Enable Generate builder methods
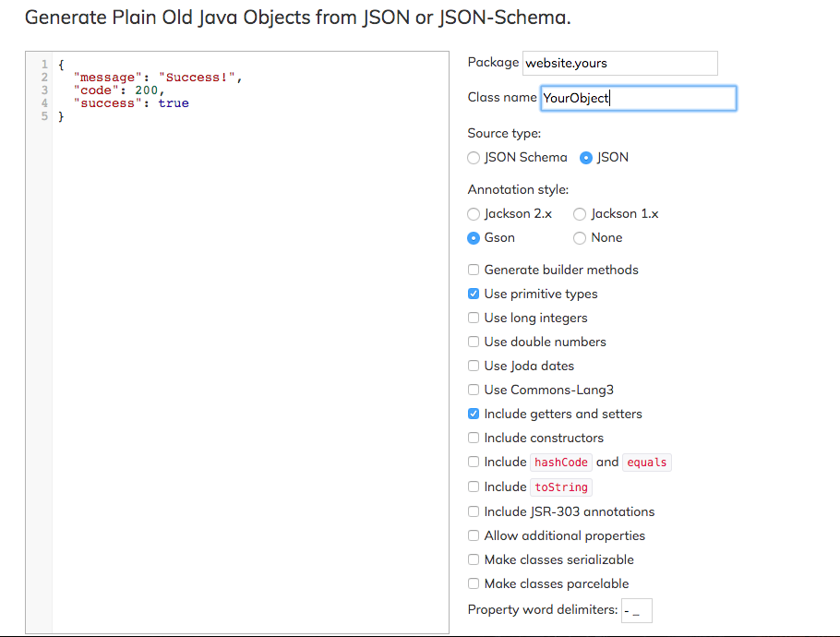Image resolution: width=840 pixels, height=637 pixels. coord(474,270)
